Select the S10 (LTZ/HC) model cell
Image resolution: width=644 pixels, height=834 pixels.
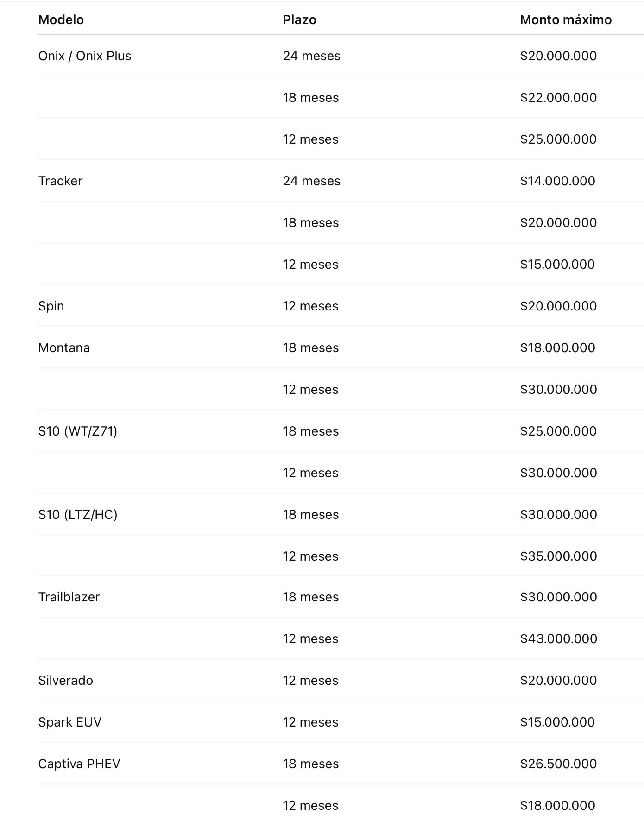pos(78,515)
